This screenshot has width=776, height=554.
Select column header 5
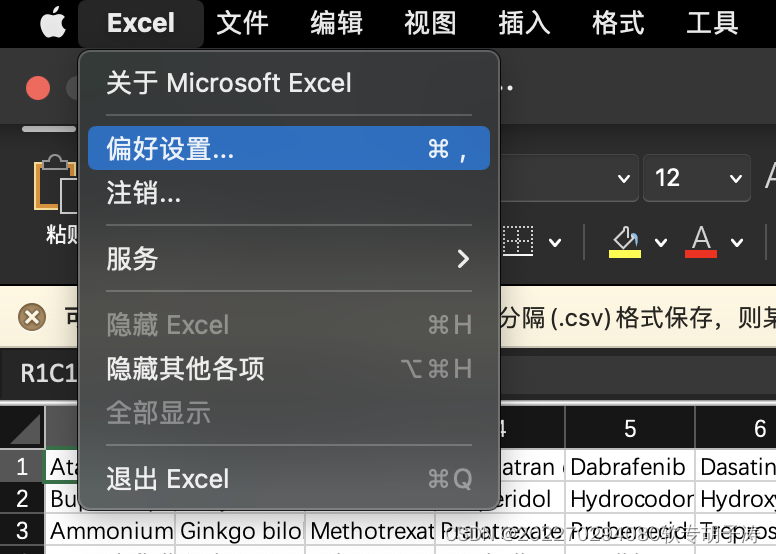point(630,428)
